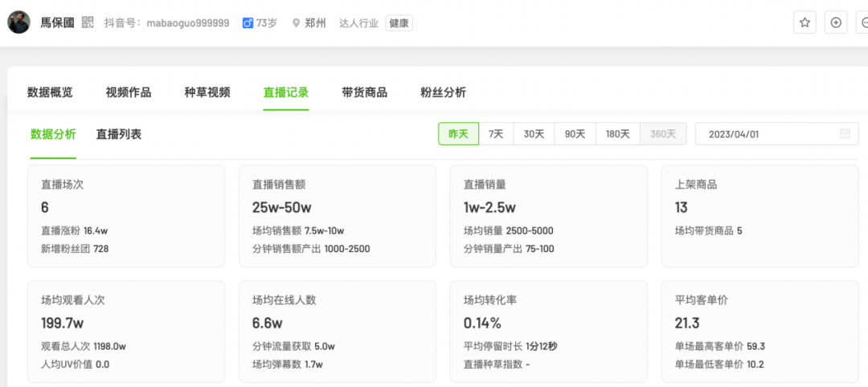Viewport: 868px width, 387px height.
Task: Click the blue male gender icon
Action: pos(248,23)
